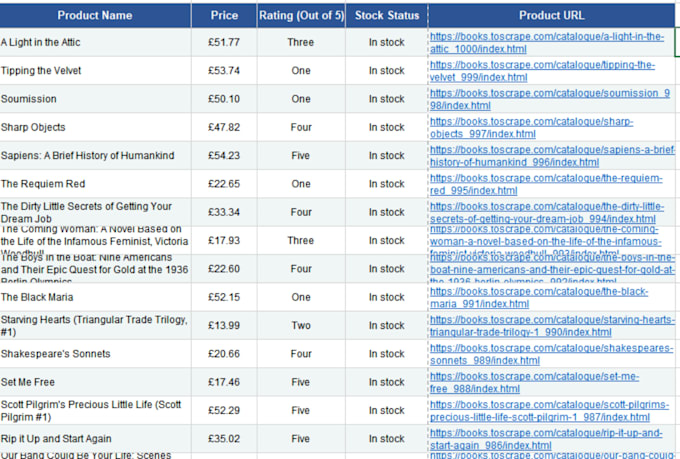Image resolution: width=680 pixels, height=459 pixels.
Task: Open the Tipping the Velvet URL link
Action: [x=543, y=71]
